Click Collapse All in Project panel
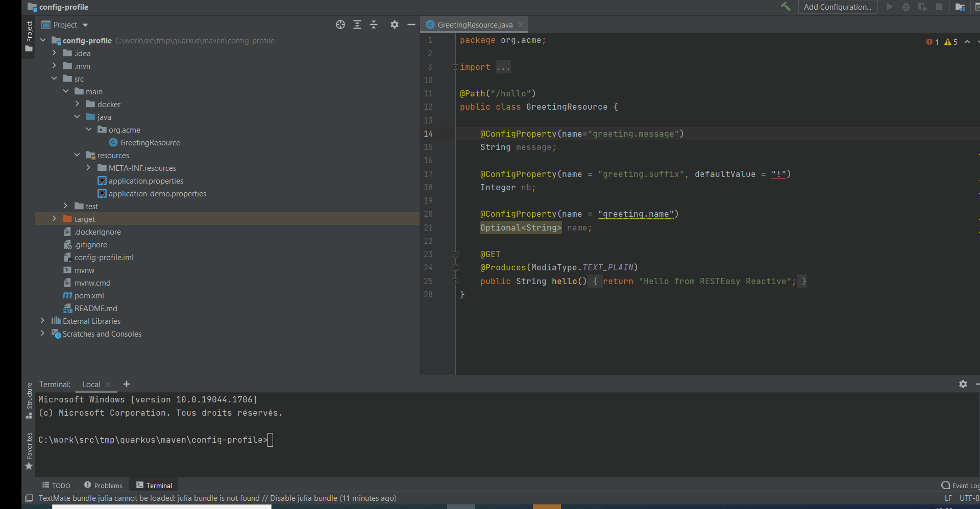 (x=374, y=24)
